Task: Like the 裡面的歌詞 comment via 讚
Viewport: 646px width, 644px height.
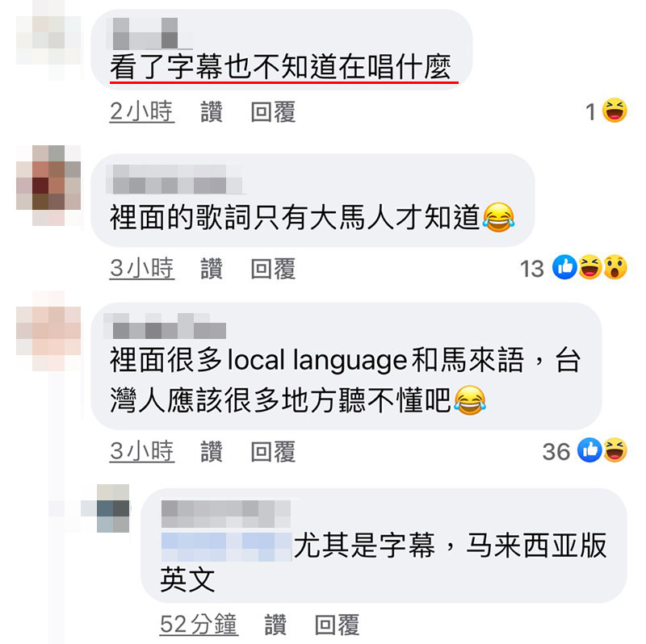Action: pos(212,269)
